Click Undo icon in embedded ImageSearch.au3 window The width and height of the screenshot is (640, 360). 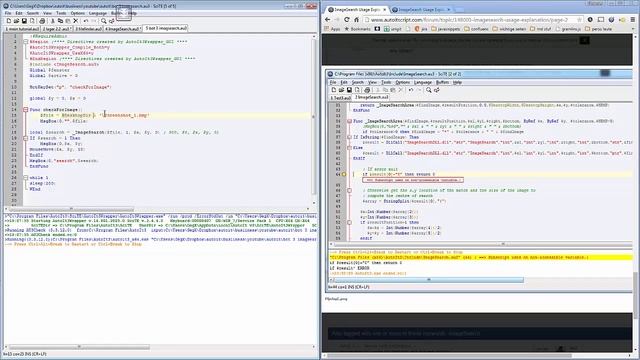pyautogui.click(x=411, y=90)
